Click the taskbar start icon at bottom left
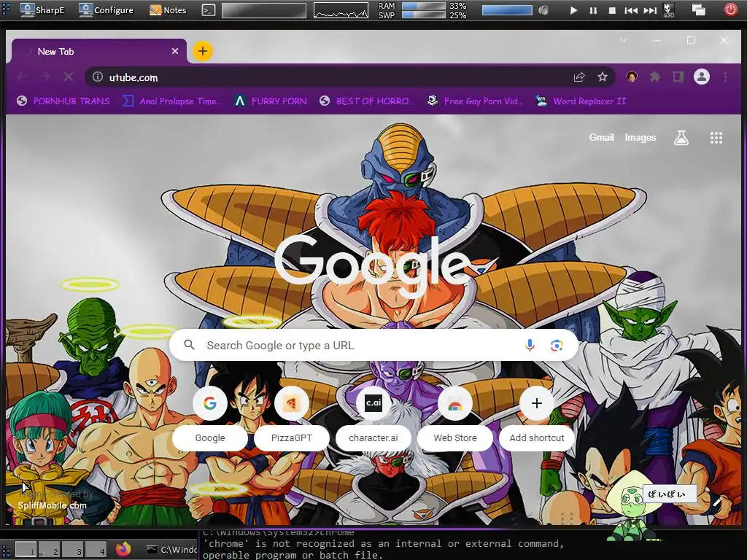The height and width of the screenshot is (560, 747). [x=6, y=550]
